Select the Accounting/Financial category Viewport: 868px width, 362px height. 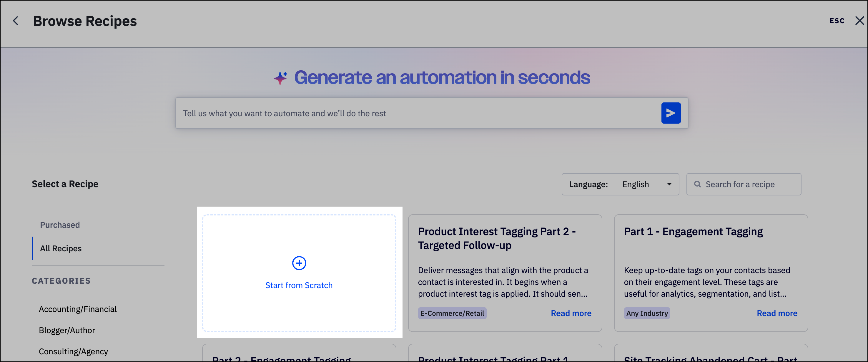[78, 309]
